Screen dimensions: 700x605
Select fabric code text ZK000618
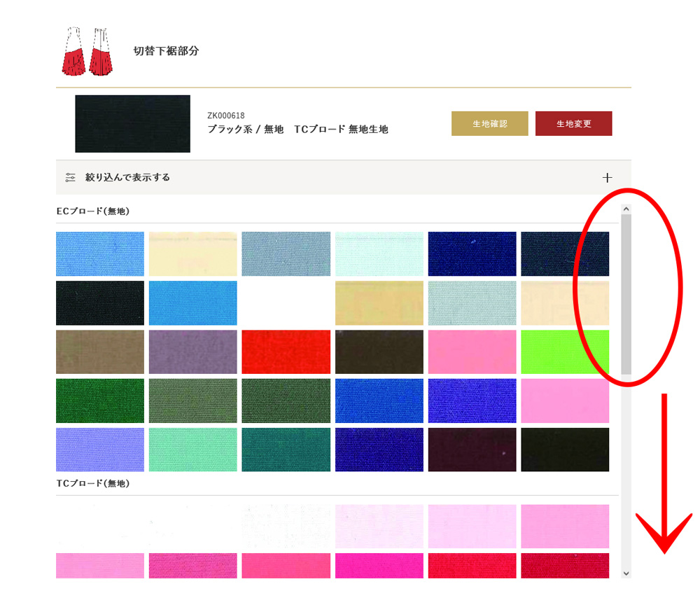tap(226, 116)
